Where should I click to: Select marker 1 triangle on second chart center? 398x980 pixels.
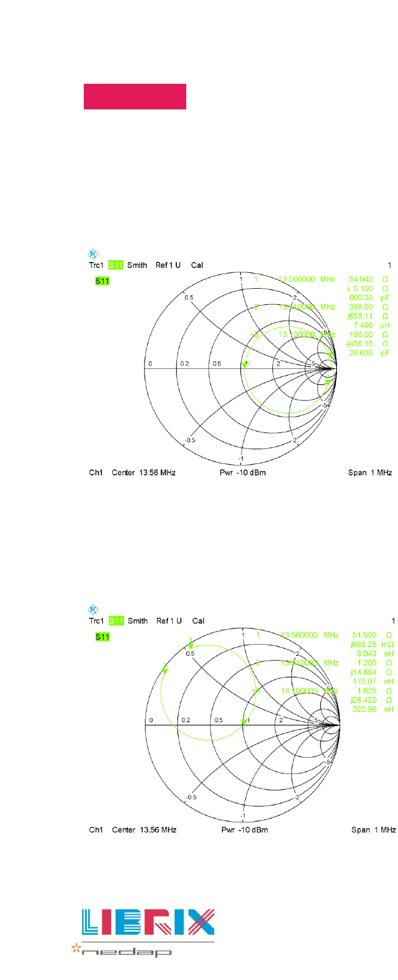tap(244, 722)
